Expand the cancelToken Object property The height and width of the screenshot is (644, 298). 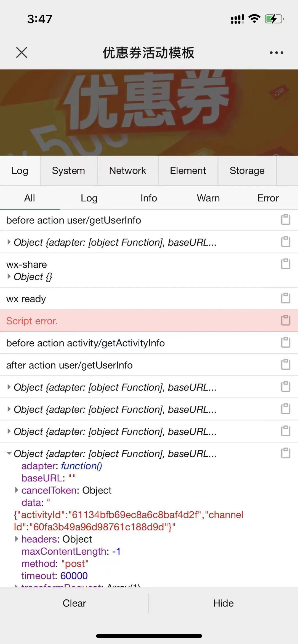[x=17, y=490]
